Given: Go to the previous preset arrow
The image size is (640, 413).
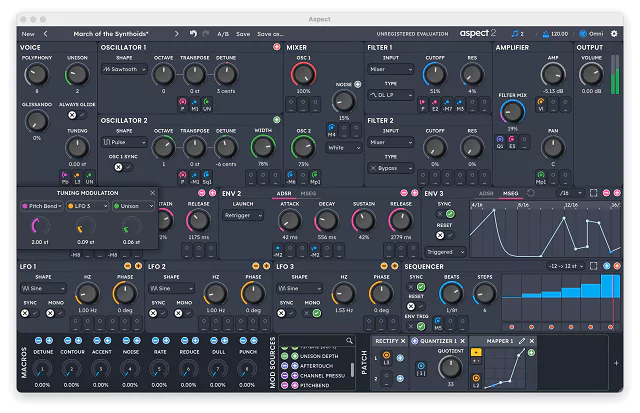Looking at the screenshot, I should coord(45,33).
